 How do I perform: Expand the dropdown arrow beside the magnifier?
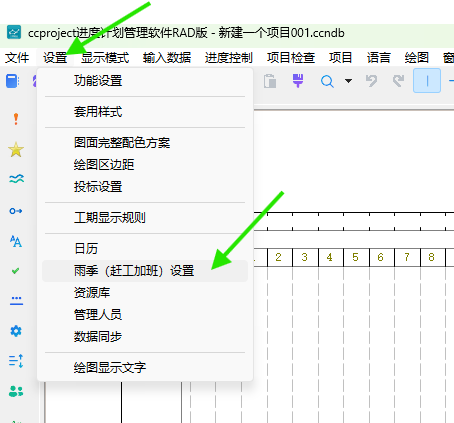point(348,81)
